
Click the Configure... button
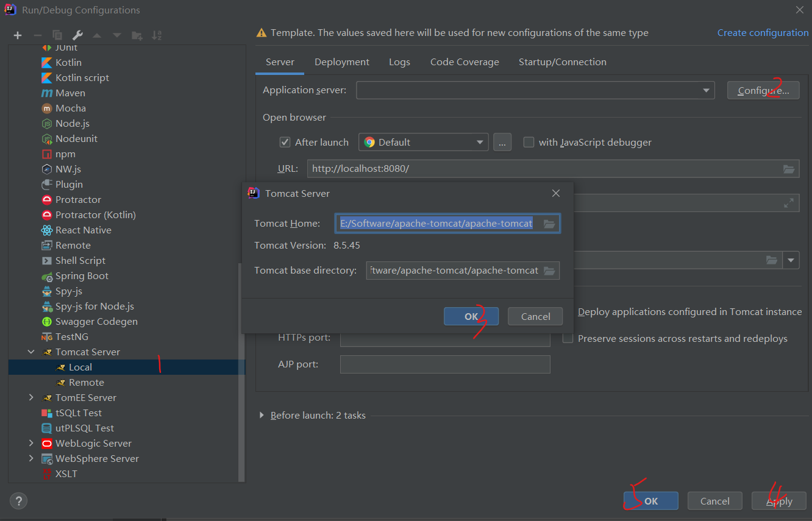click(763, 90)
